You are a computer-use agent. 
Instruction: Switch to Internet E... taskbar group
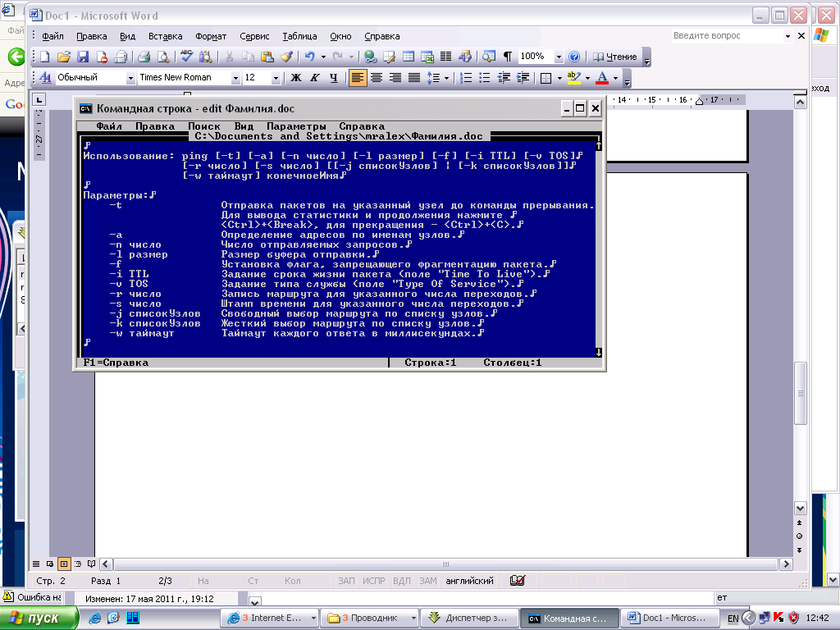[269, 619]
